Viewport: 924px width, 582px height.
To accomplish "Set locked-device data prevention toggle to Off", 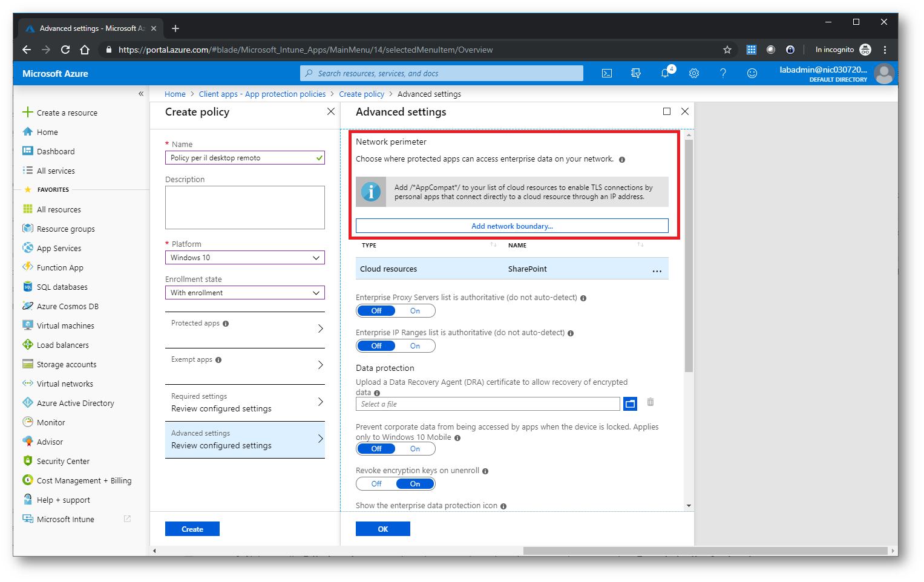I will tap(376, 449).
